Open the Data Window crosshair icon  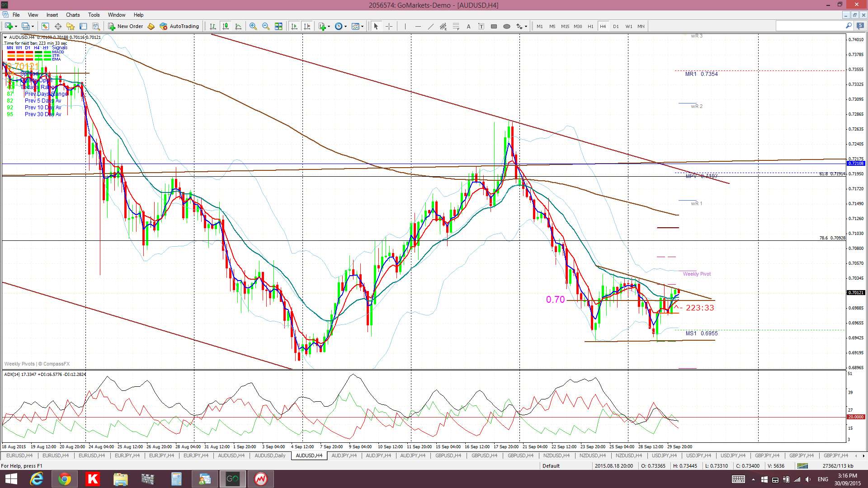pyautogui.click(x=58, y=26)
